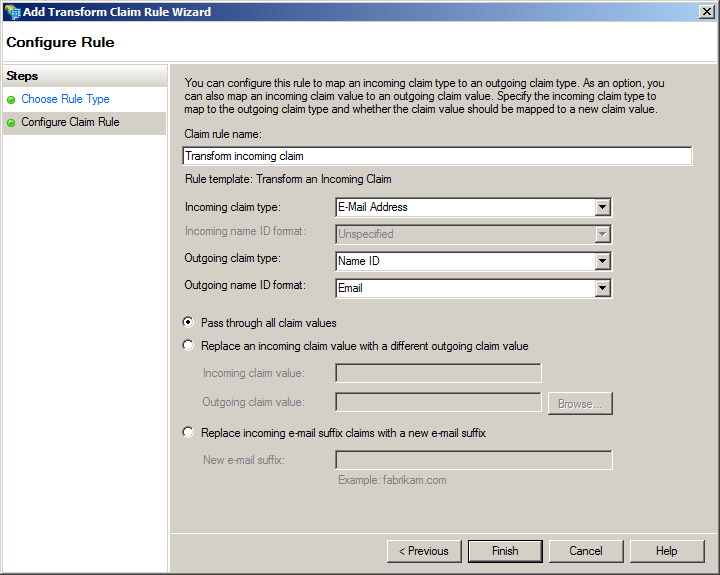Viewport: 720px width, 575px height.
Task: Click the disabled Unspecified name ID format dropdown
Action: (x=474, y=234)
